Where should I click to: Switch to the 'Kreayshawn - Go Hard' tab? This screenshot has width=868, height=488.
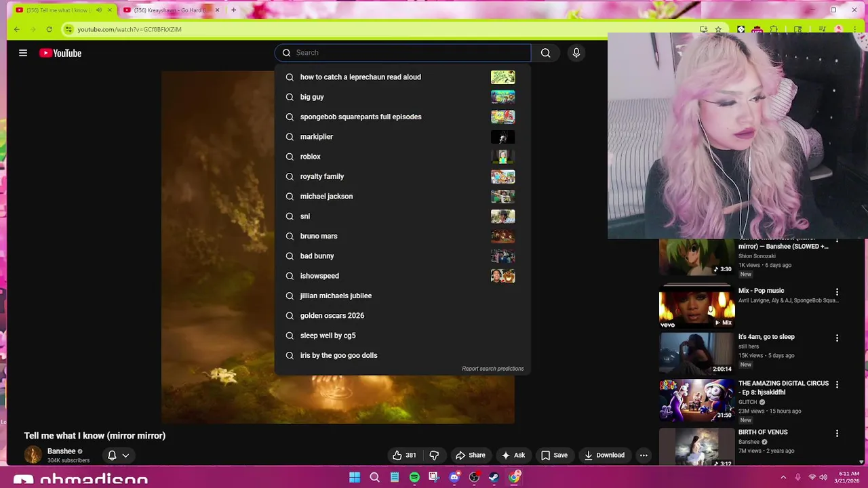coord(170,10)
